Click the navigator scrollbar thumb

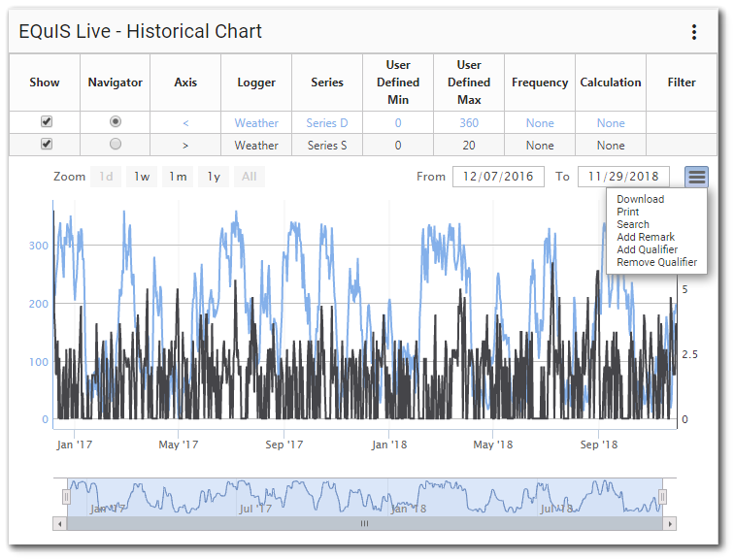tap(365, 524)
